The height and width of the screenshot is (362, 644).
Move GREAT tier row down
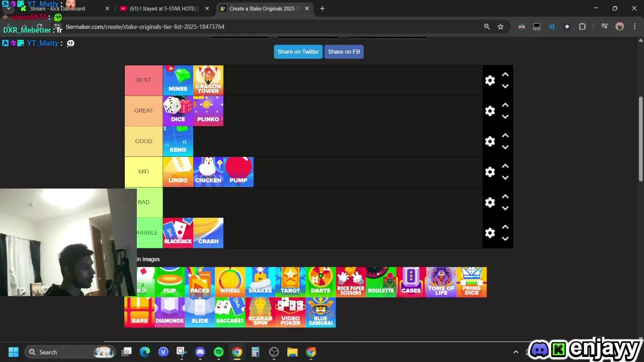click(505, 117)
